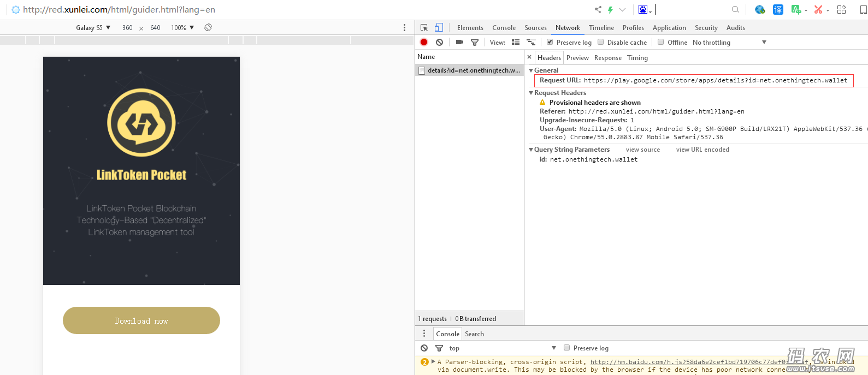Screen dimensions: 868x375
Task: Open the address bar dropdown chevron
Action: point(622,9)
